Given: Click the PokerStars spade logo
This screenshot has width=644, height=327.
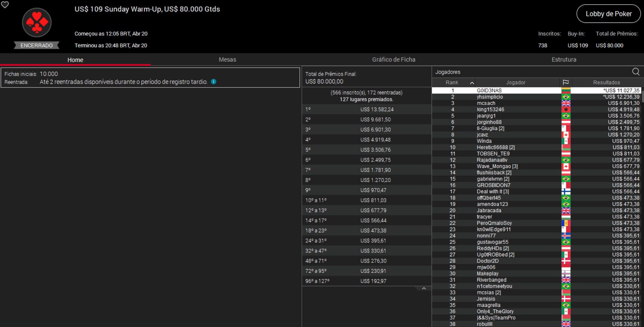Looking at the screenshot, I should point(37,23).
